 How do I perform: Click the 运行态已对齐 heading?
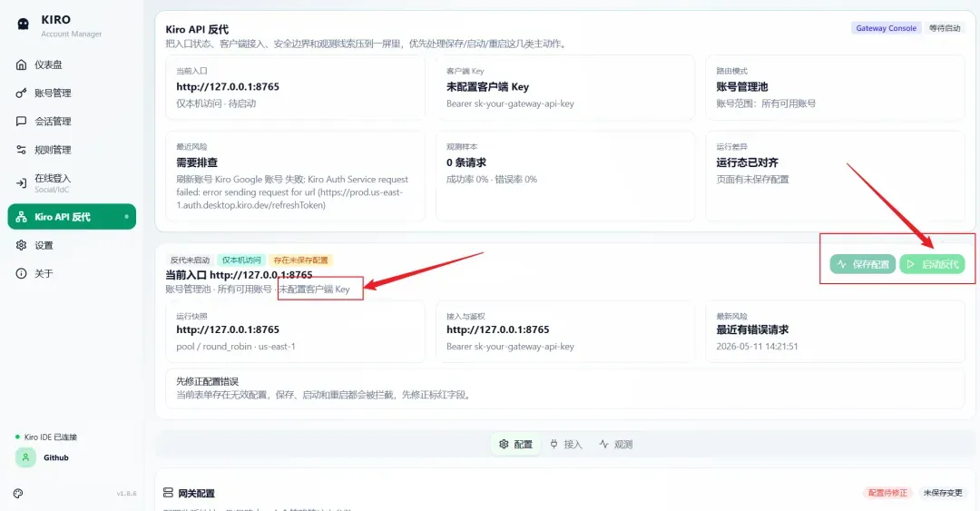(748, 162)
